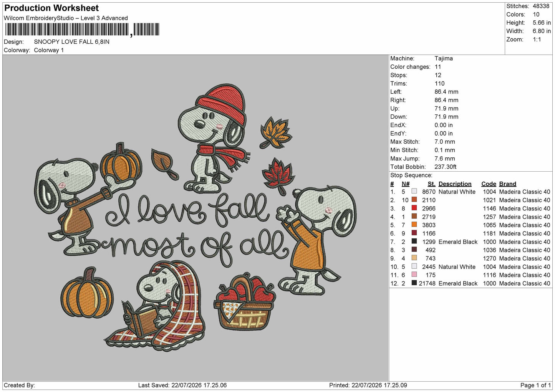
Task: Click the black swatch in stop 12 row
Action: pyautogui.click(x=414, y=283)
